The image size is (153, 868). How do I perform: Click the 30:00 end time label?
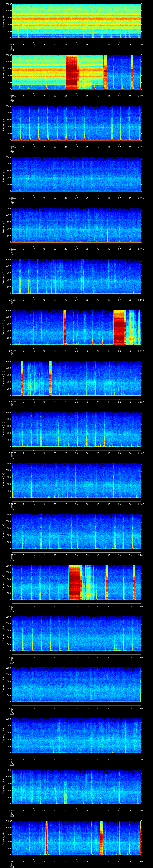[x=141, y=402]
